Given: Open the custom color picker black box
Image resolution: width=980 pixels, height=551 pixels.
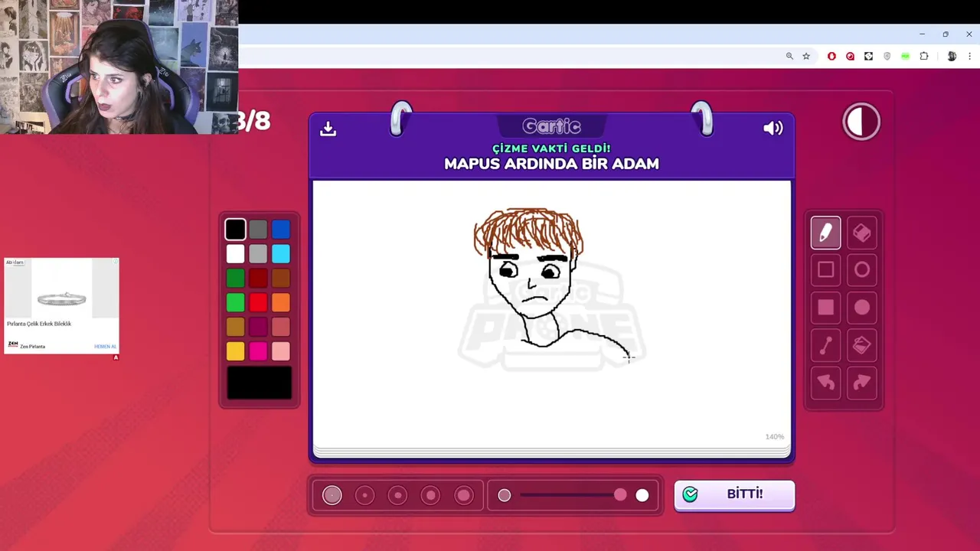Looking at the screenshot, I should click(259, 383).
